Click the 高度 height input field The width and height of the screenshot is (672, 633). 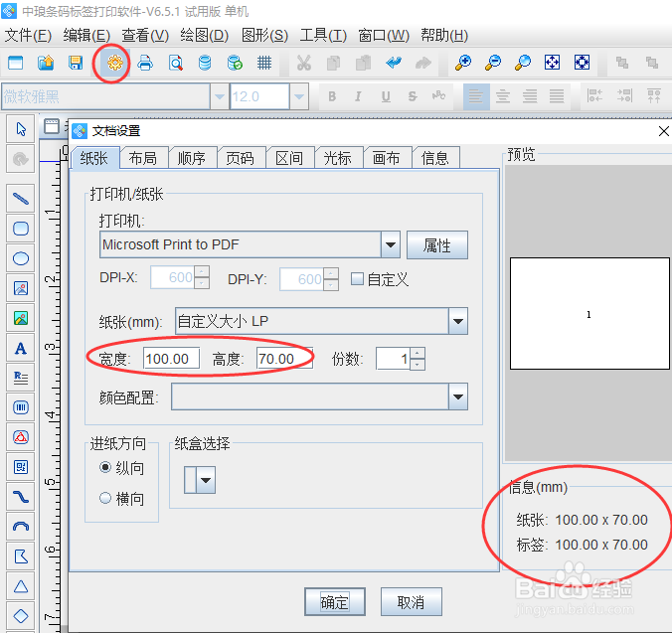[284, 359]
